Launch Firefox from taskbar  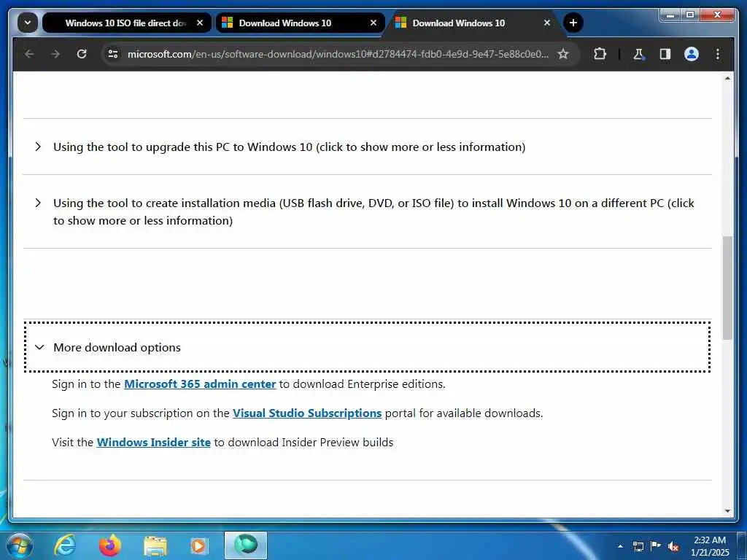coord(109,545)
